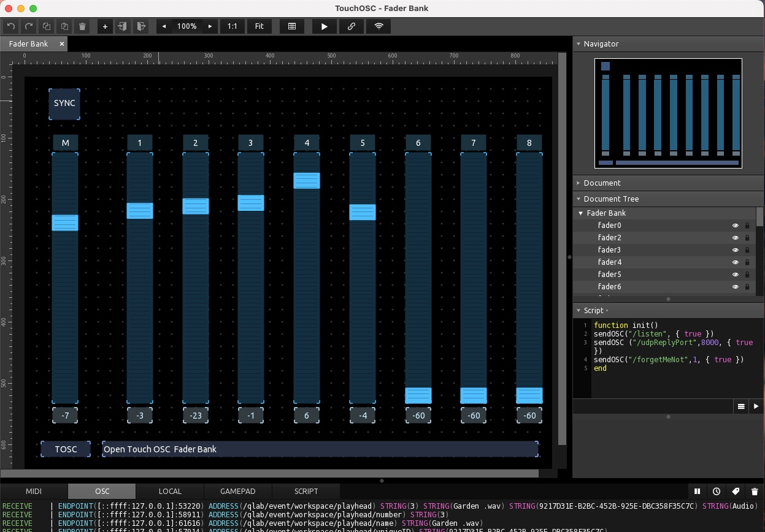765x532 pixels.
Task: Click the Fit zoom button
Action: [259, 26]
